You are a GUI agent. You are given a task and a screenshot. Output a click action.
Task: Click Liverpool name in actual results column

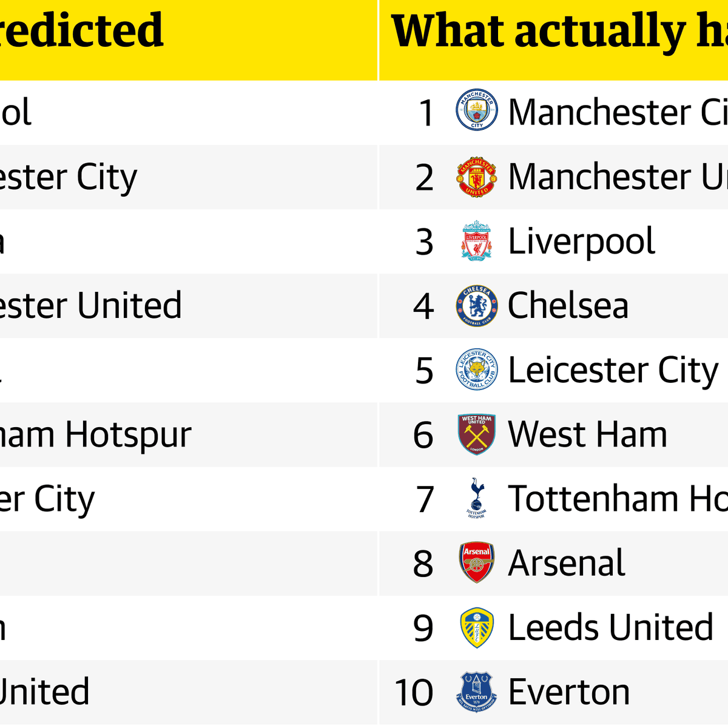[x=581, y=241]
